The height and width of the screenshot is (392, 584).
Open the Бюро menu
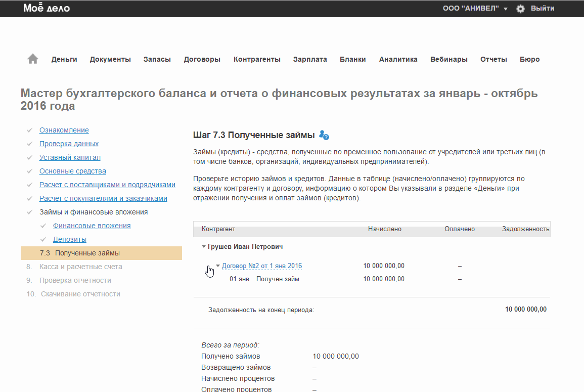coord(529,59)
